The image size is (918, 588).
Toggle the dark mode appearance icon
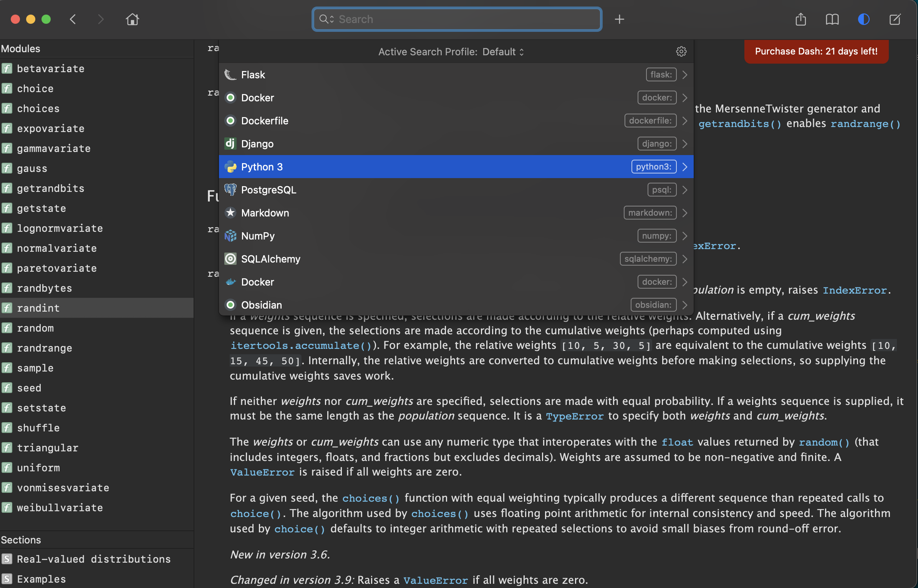point(863,19)
